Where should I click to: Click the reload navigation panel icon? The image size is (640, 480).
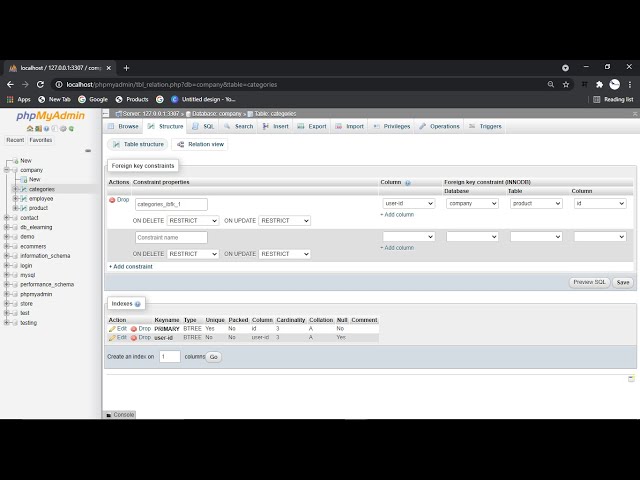click(x=71, y=129)
